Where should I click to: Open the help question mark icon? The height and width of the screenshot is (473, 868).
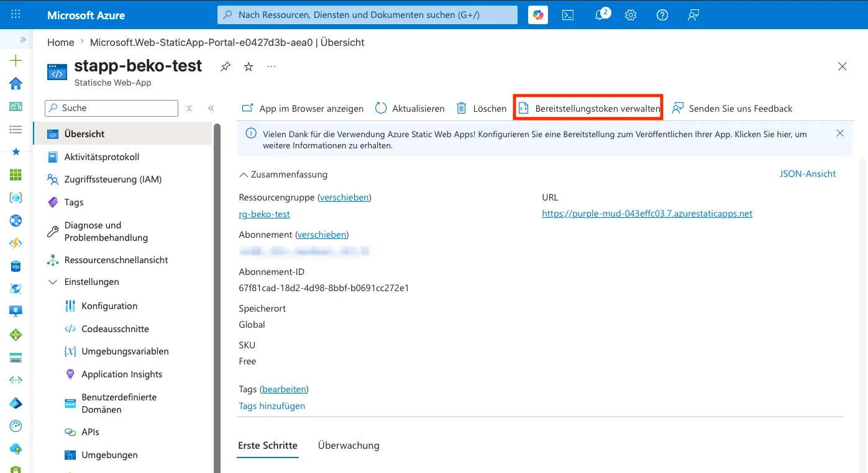(662, 15)
